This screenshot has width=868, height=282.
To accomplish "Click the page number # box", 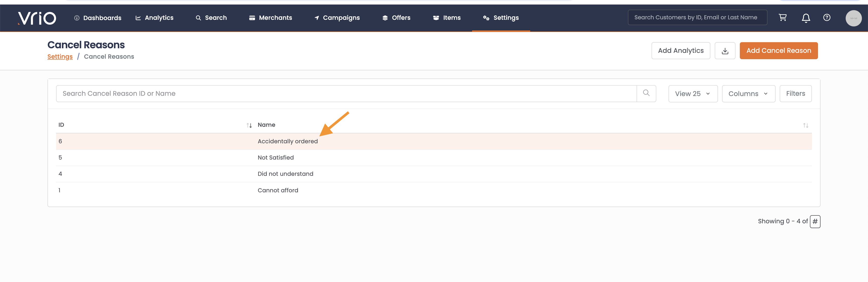I will [x=815, y=221].
